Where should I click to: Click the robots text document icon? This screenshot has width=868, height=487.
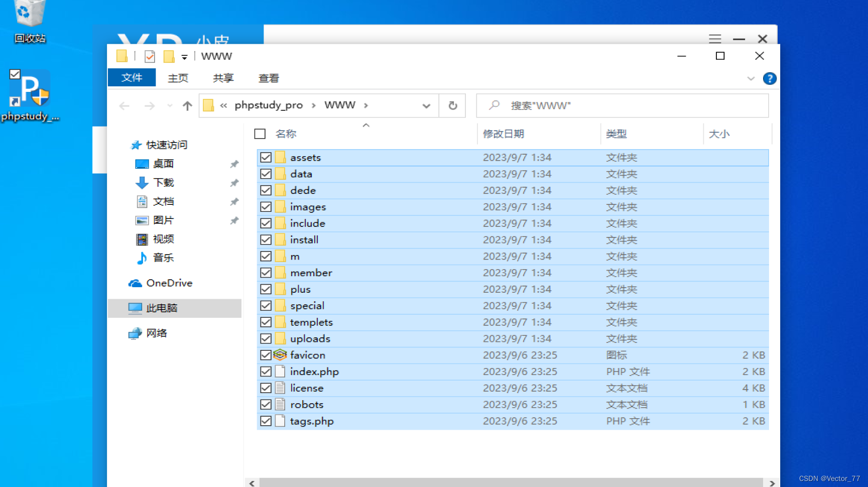[x=280, y=405]
